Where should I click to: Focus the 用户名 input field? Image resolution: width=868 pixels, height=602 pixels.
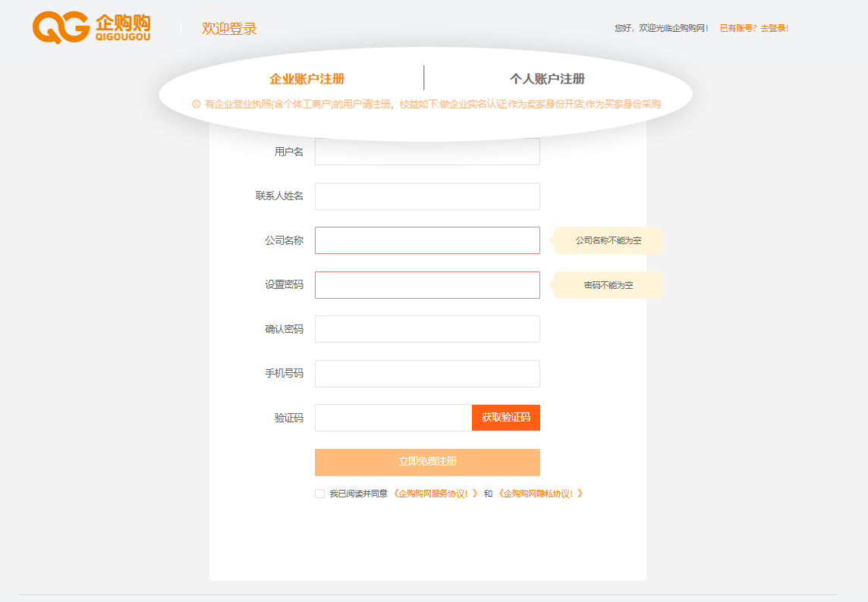427,152
